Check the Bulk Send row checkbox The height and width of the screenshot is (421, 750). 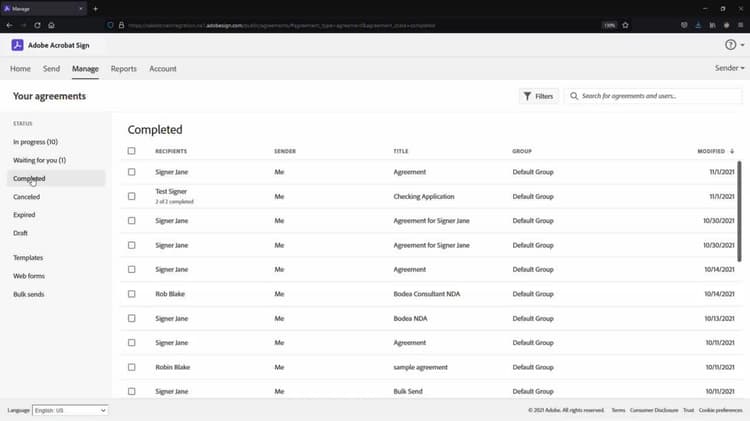(x=132, y=391)
